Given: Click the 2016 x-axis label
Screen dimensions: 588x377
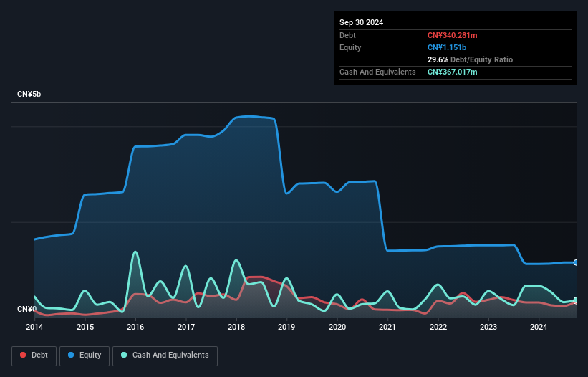Looking at the screenshot, I should pyautogui.click(x=135, y=327).
